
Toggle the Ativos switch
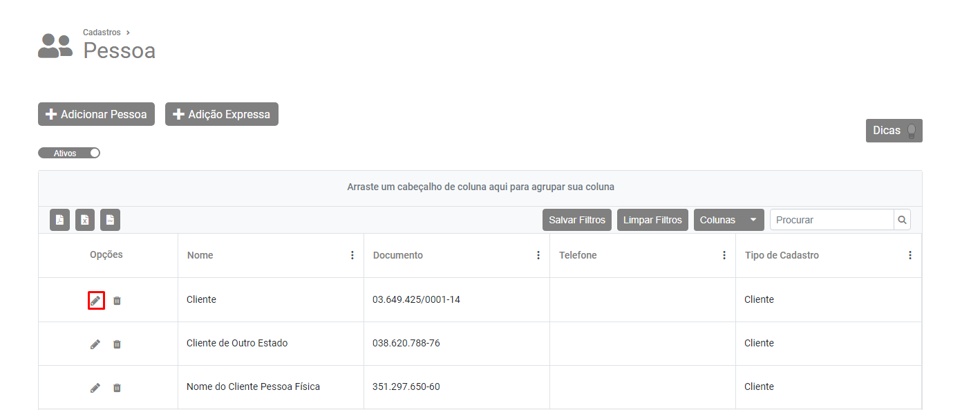[x=69, y=153]
